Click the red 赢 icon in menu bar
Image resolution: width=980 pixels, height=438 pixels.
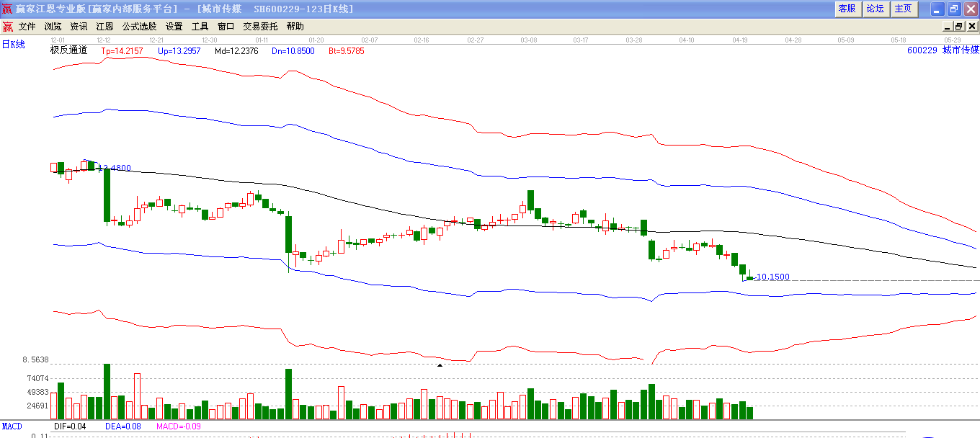pyautogui.click(x=7, y=27)
